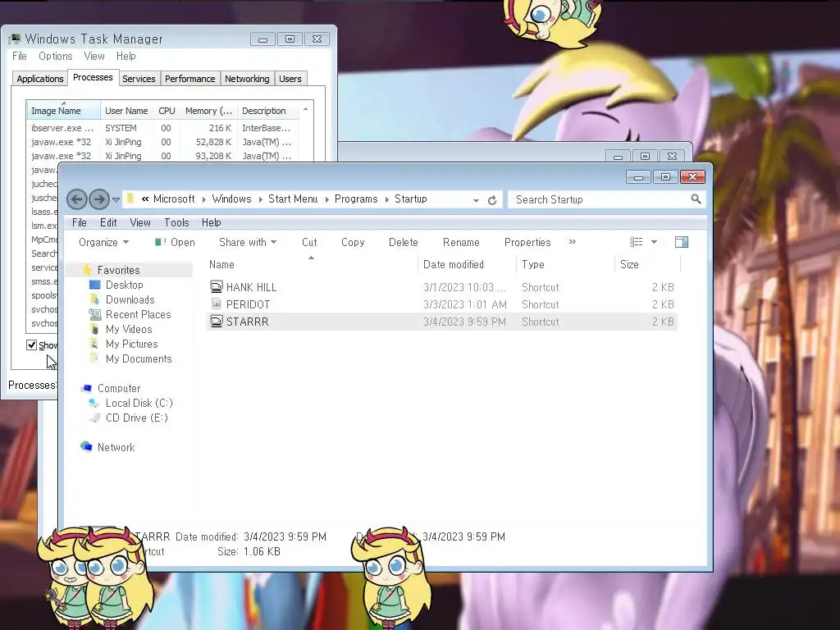Click the magnifier icon in Search Startup

(696, 199)
